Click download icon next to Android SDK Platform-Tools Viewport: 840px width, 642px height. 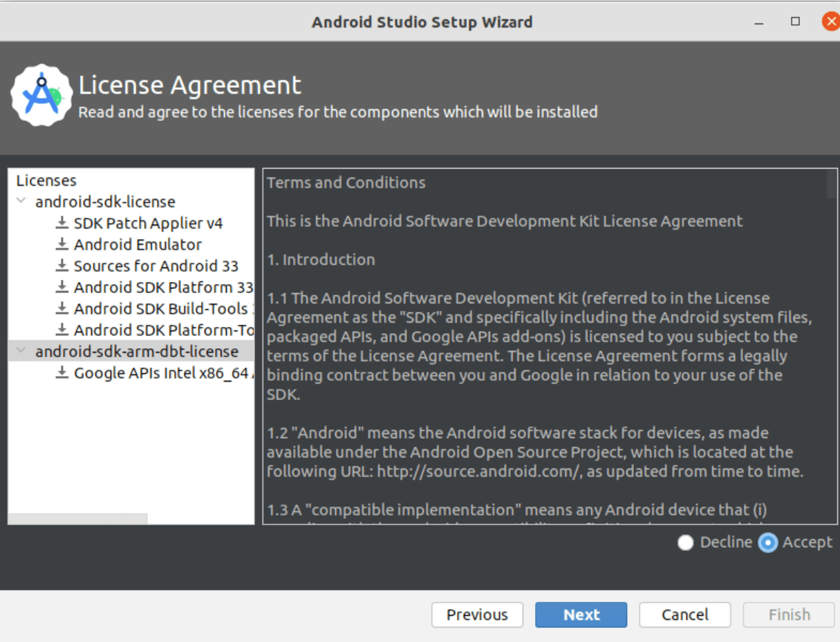click(x=62, y=330)
